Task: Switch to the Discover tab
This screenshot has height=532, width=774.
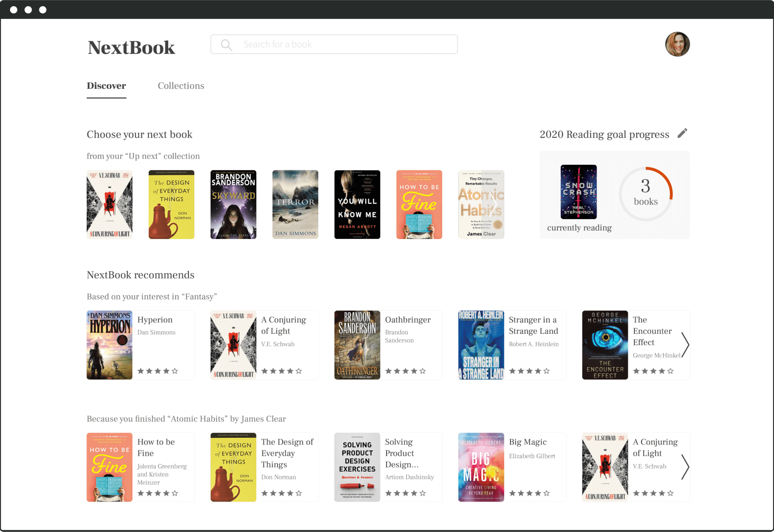Action: [106, 86]
